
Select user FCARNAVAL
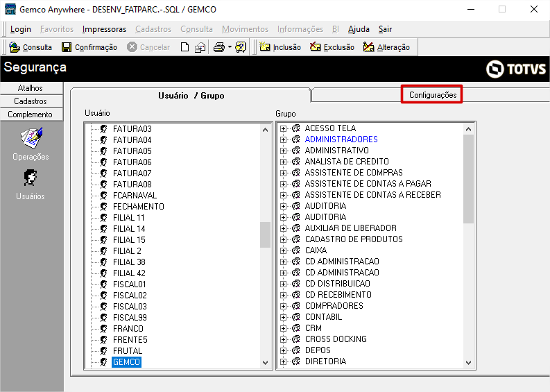click(135, 196)
